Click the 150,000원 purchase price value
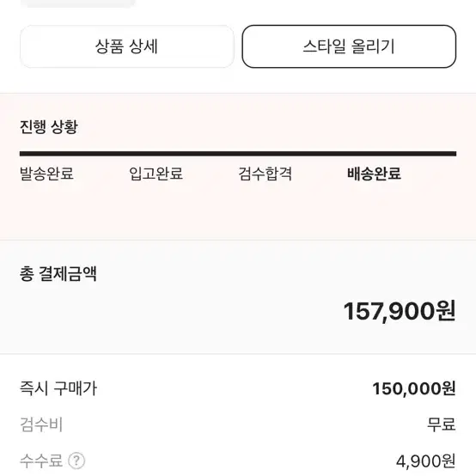Image resolution: width=476 pixels, height=476 pixels. click(414, 388)
